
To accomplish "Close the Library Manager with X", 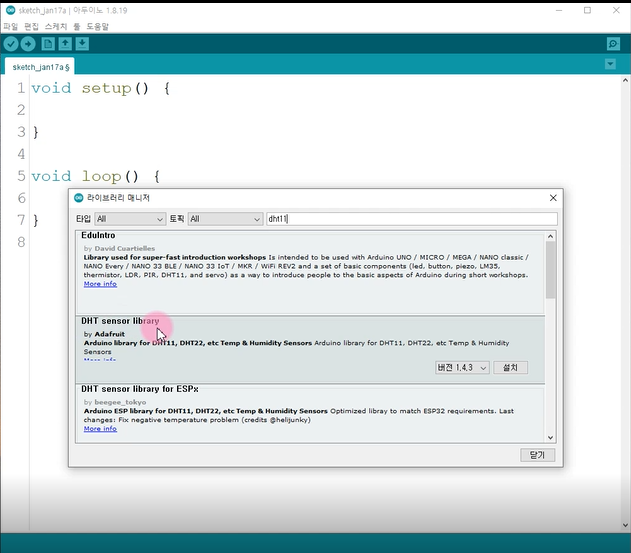I will (553, 198).
